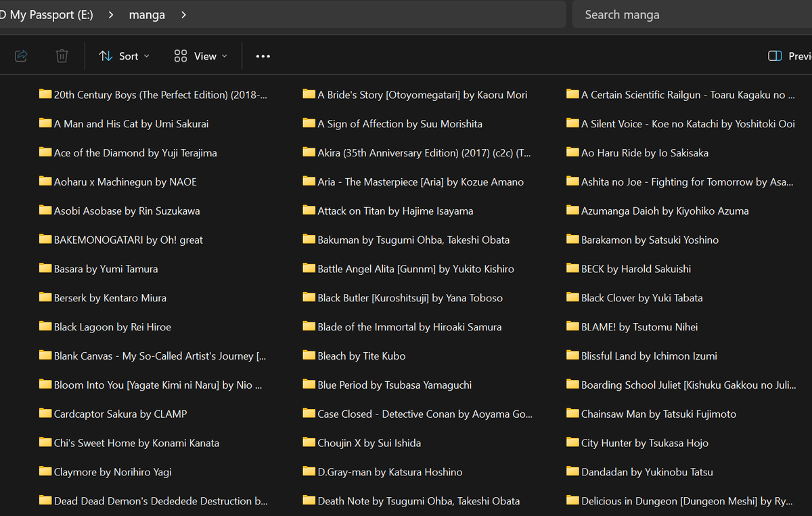Select folder icon for Battle Angel Alita

tap(309, 269)
